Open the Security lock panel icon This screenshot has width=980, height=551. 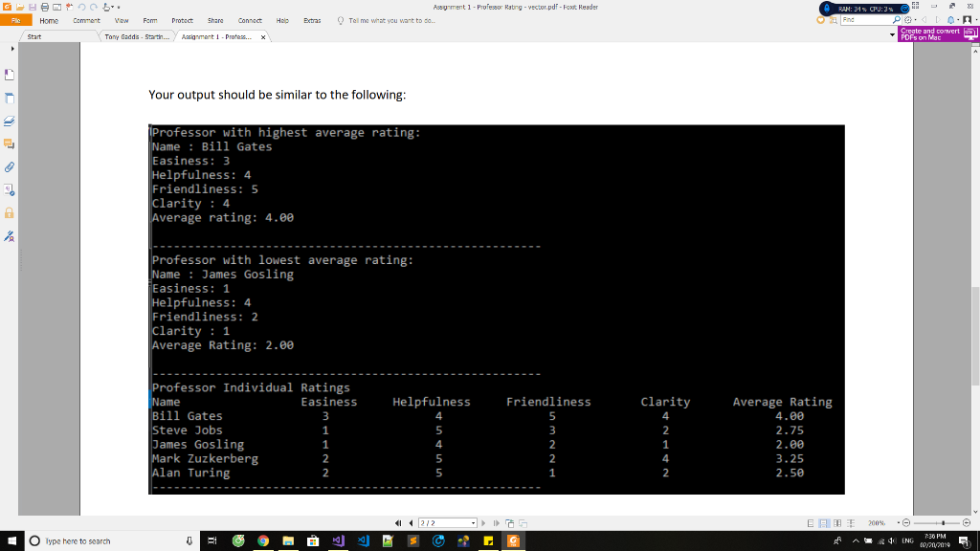pos(10,213)
